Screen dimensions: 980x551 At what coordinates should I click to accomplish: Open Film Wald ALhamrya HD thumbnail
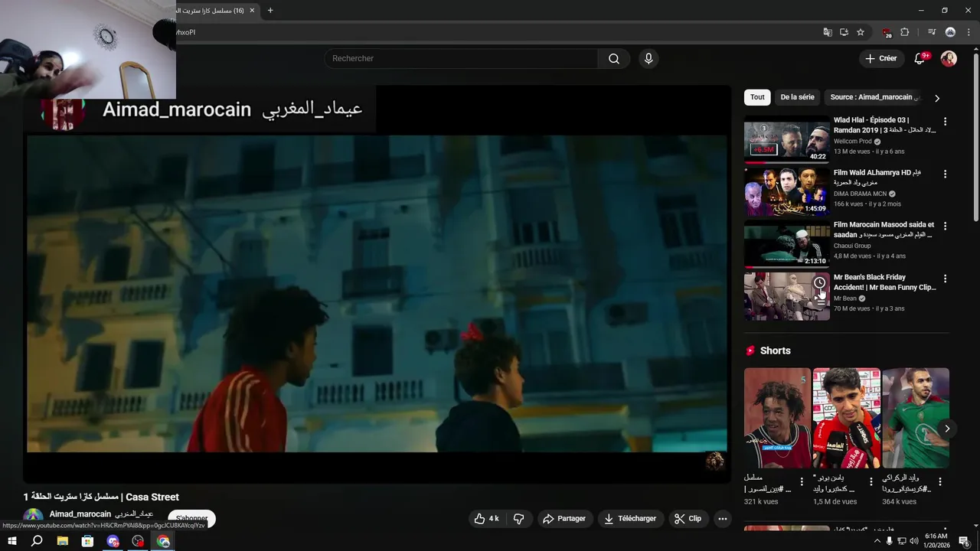(x=786, y=191)
